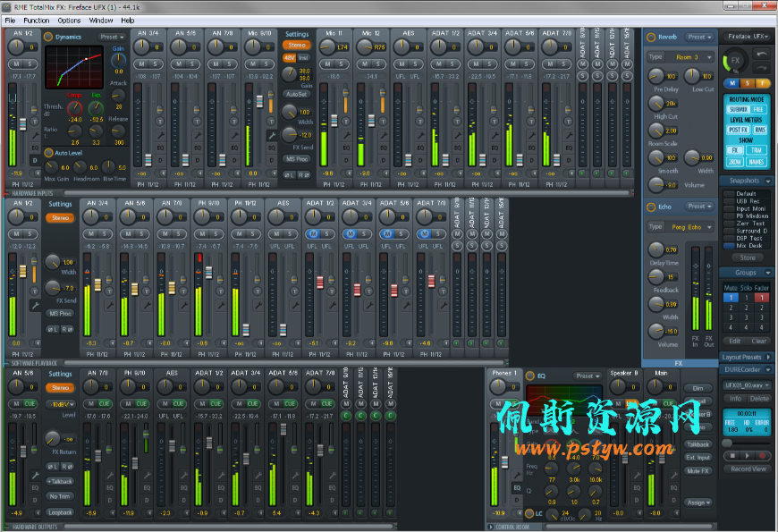Click the AN 1/2 hardware input fader handle
Viewport: 778px width, 532px height.
[23, 124]
